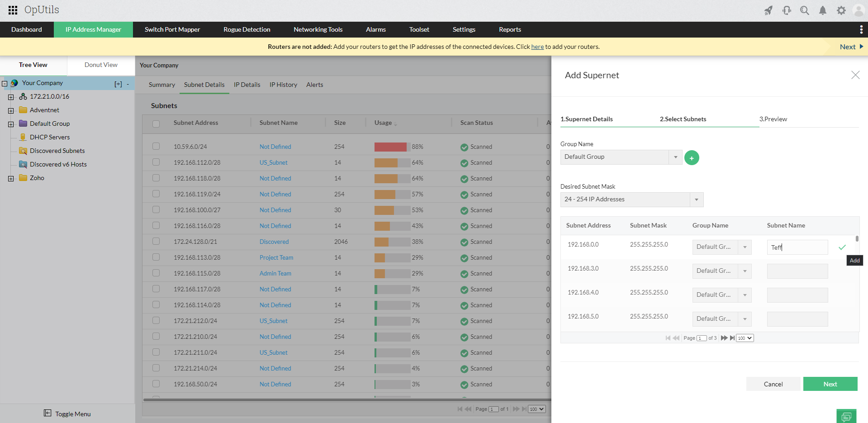Open the chat icon at bottom right
The image size is (868, 423).
pos(846,416)
